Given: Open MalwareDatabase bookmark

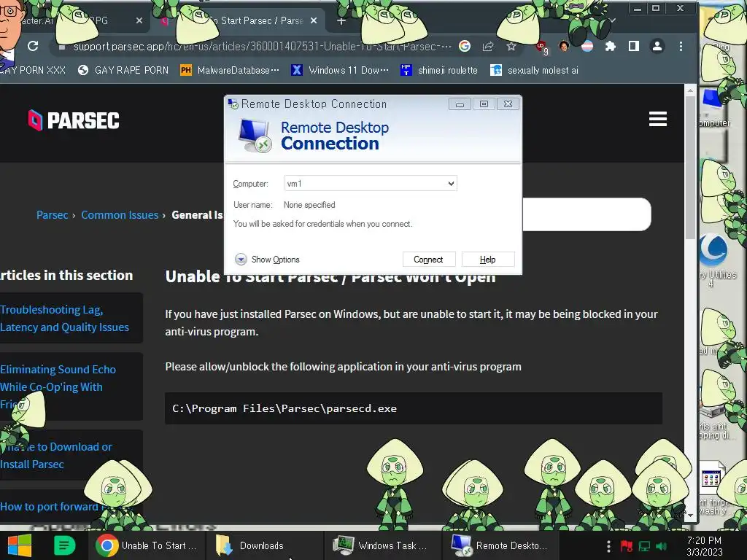Looking at the screenshot, I should click(x=230, y=71).
